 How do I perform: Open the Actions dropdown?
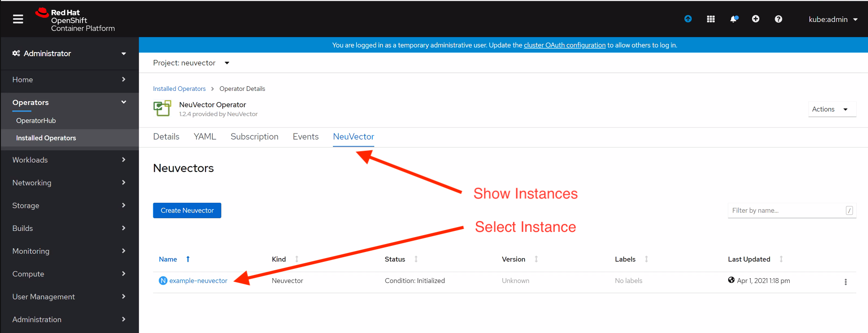831,109
